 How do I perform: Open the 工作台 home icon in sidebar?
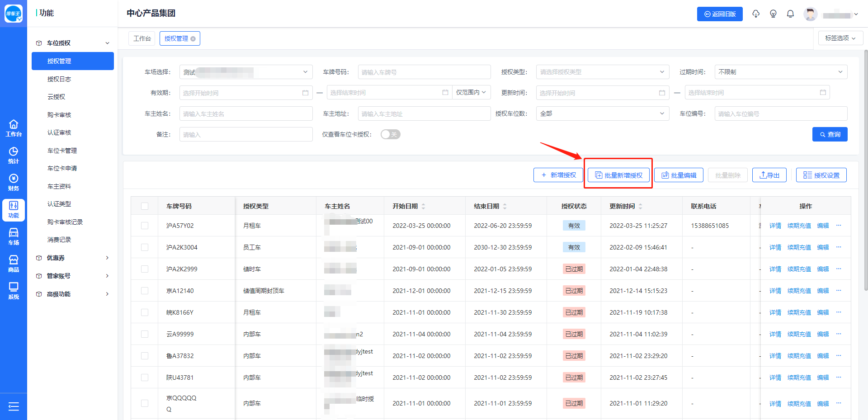pos(14,128)
